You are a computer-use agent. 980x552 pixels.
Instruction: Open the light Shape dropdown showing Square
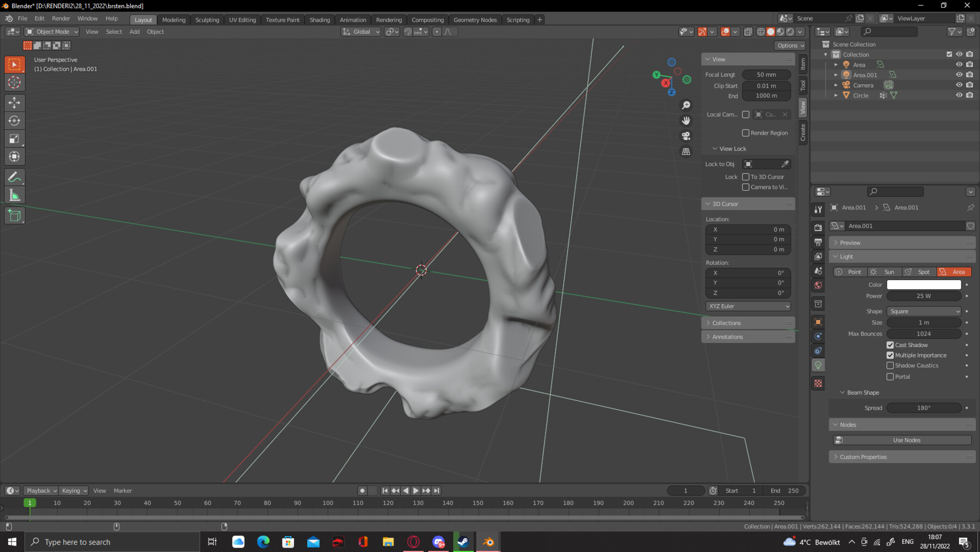click(923, 311)
